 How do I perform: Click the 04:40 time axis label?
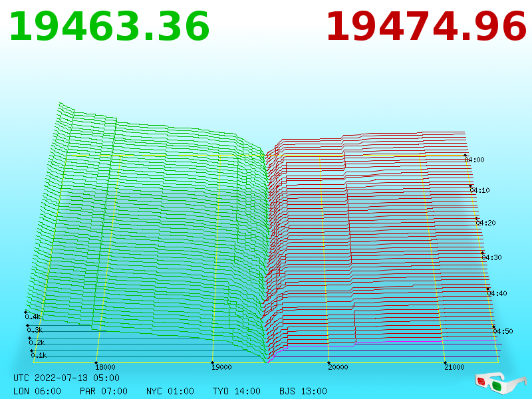[497, 293]
